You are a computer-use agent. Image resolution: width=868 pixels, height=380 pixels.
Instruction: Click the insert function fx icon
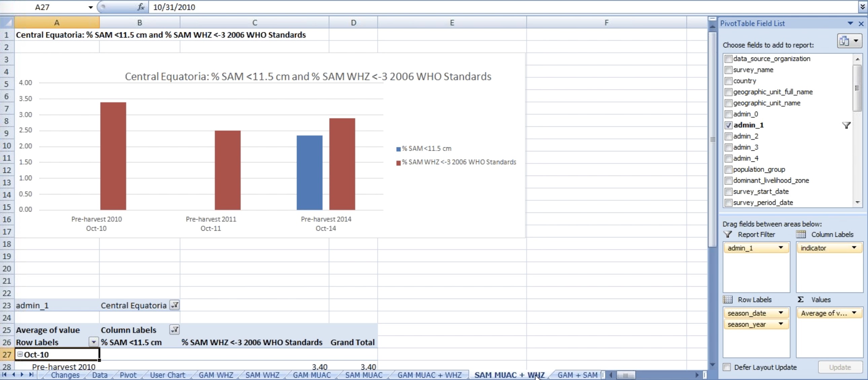pos(141,7)
